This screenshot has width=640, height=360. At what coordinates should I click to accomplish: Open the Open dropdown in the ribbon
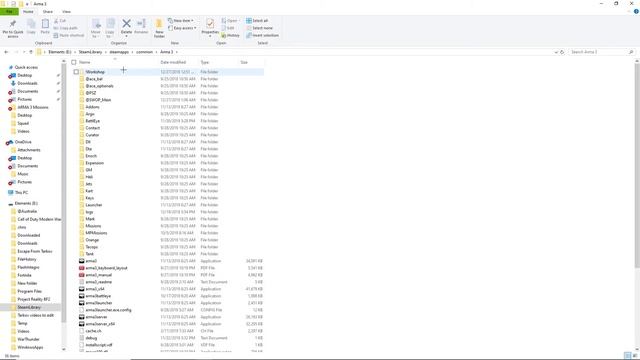coord(230,20)
